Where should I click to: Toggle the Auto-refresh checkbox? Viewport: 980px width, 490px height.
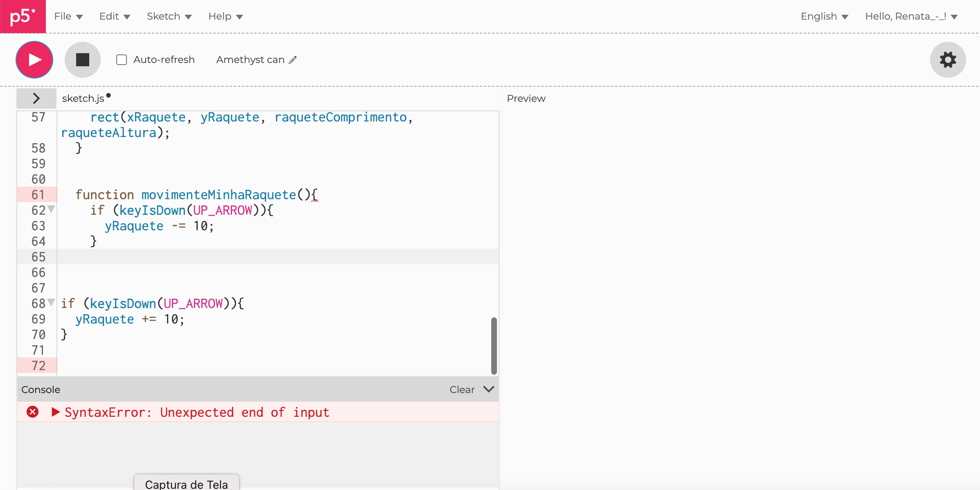point(122,60)
